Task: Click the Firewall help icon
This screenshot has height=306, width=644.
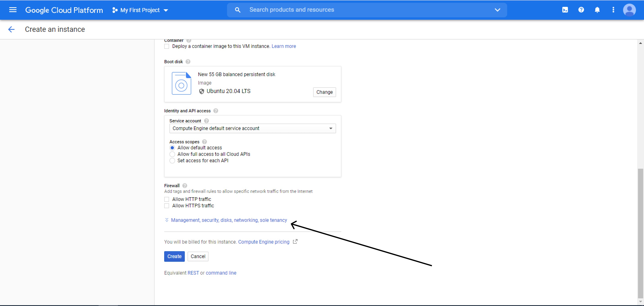Action: (x=185, y=185)
